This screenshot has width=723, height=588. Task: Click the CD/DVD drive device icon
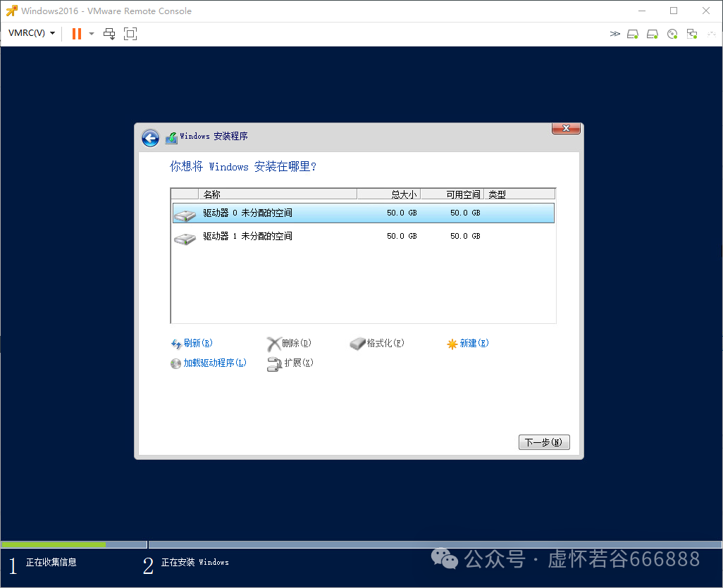point(672,34)
